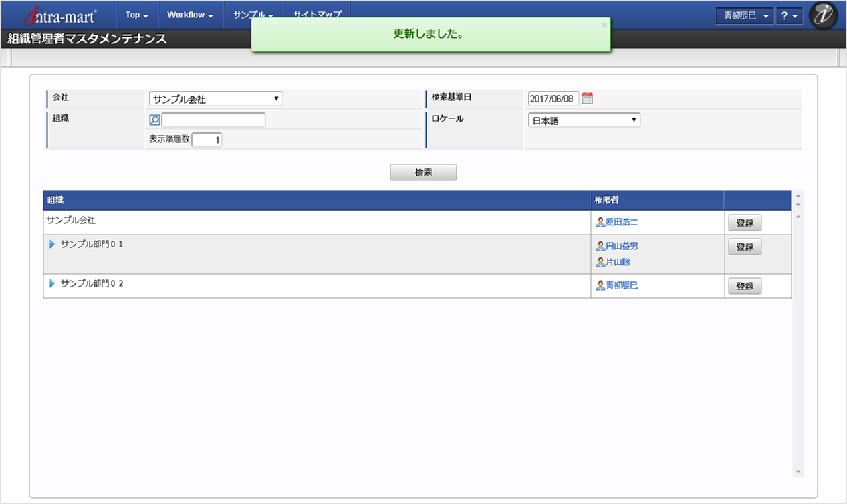The width and height of the screenshot is (847, 504).
Task: Click the 表示階層数 input field
Action: click(x=207, y=140)
